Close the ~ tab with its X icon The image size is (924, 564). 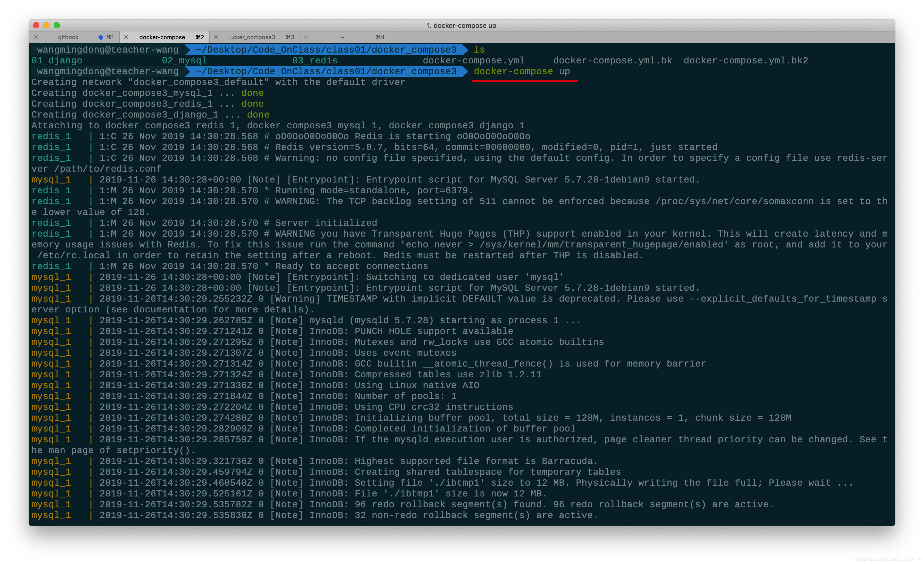click(x=306, y=37)
